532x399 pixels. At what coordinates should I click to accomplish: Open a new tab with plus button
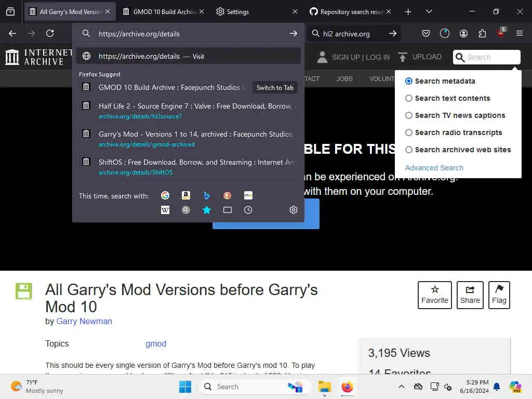coord(408,12)
